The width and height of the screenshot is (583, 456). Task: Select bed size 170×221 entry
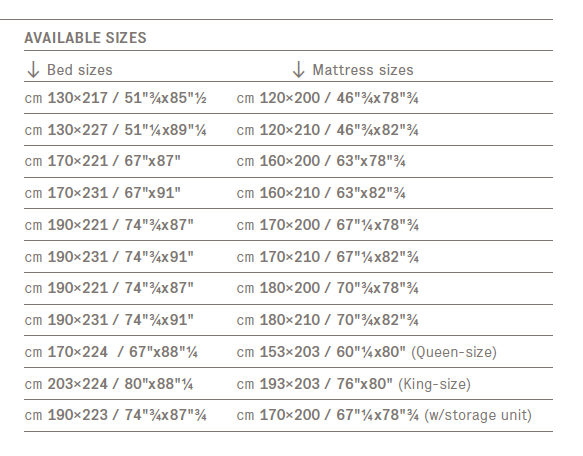(103, 161)
